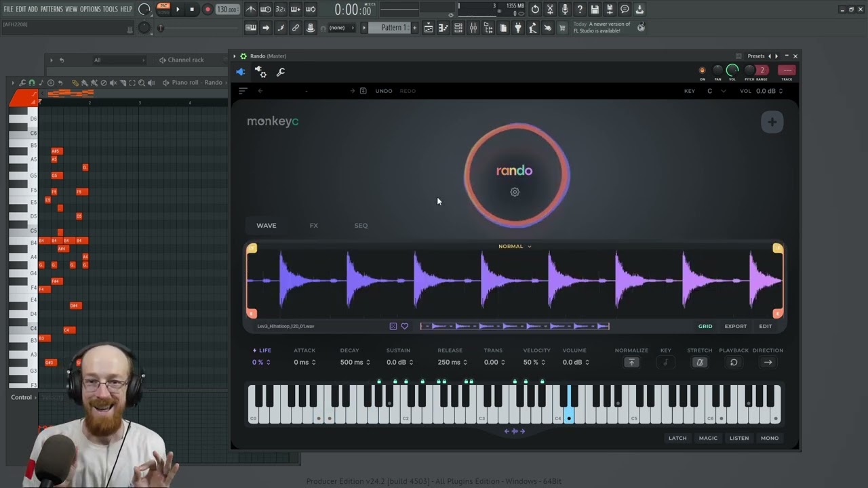
Task: Open the OPTIONS menu
Action: tap(90, 9)
